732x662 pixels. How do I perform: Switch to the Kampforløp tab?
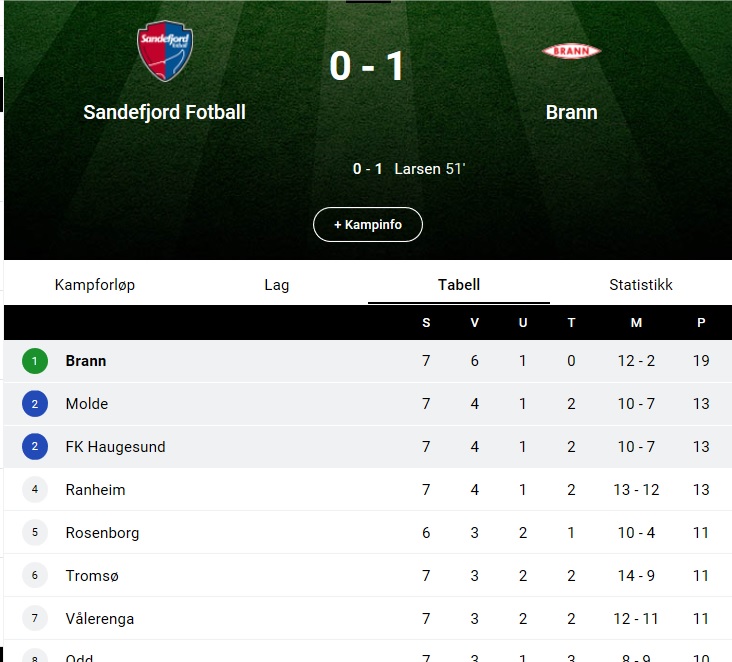[x=95, y=285]
